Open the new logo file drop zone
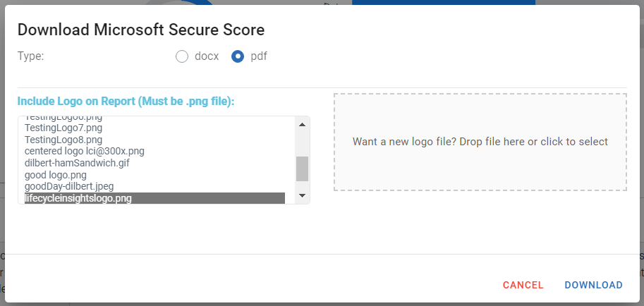The image size is (644, 306). 480,142
